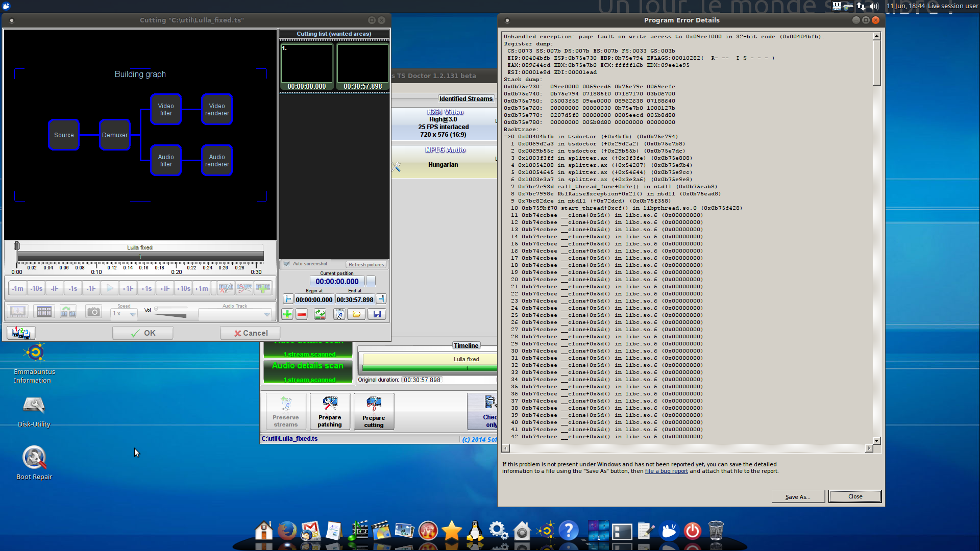Skip forward ten seconds with +10s
This screenshot has height=551, width=980.
(183, 288)
